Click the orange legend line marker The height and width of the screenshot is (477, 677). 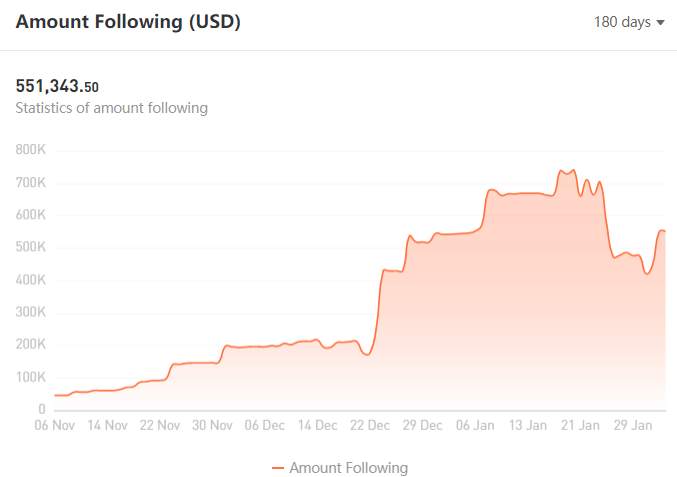pos(278,468)
